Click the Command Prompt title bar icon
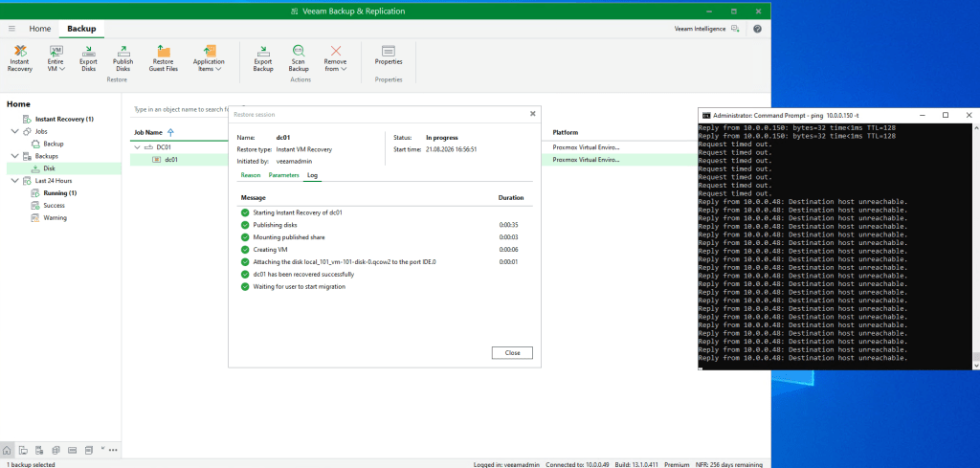980x468 pixels. (706, 116)
